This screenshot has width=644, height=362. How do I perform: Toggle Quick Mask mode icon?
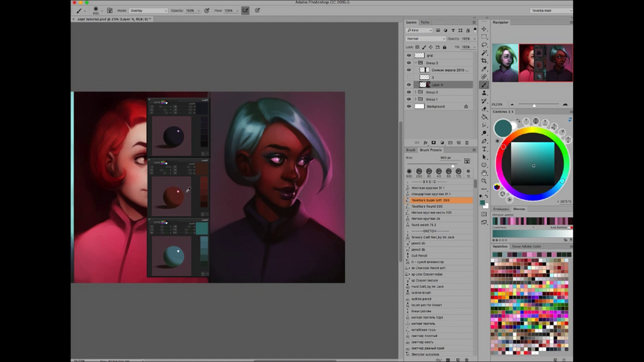484,214
